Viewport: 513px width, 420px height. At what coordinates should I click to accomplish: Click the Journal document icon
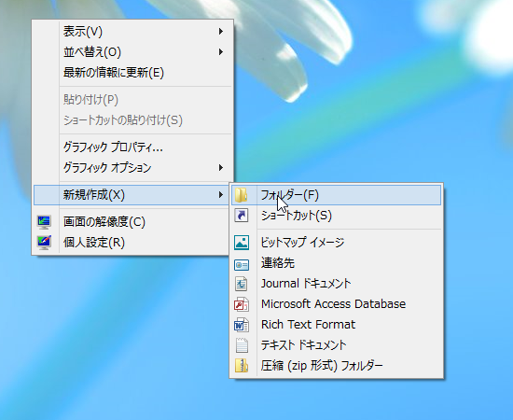tap(242, 284)
